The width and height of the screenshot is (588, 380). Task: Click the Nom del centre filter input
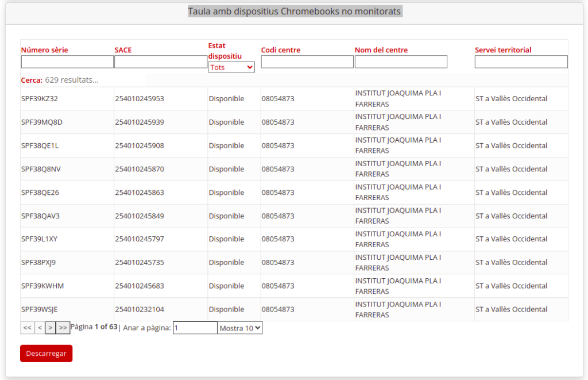tap(401, 62)
